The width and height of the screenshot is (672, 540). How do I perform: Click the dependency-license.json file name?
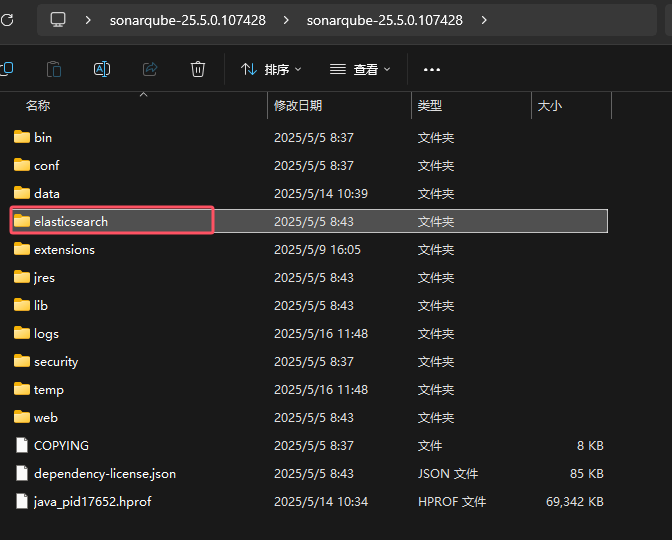105,474
